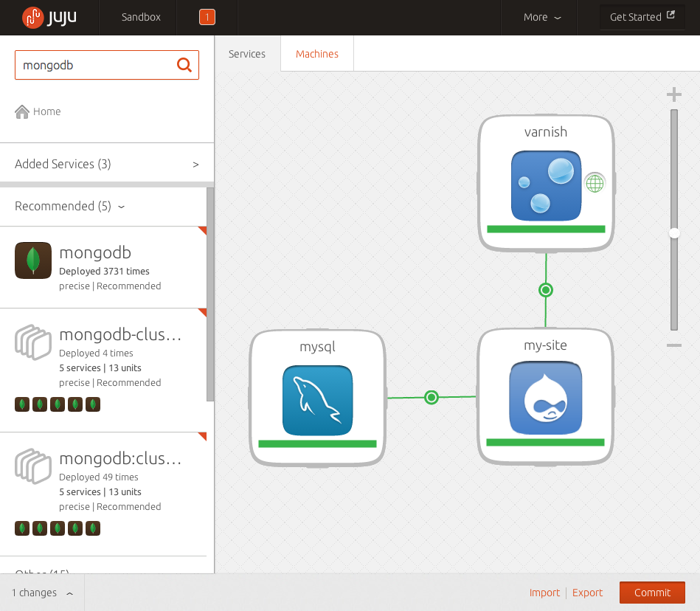The height and width of the screenshot is (611, 700).
Task: Click the varnish service name label
Action: coord(546,132)
